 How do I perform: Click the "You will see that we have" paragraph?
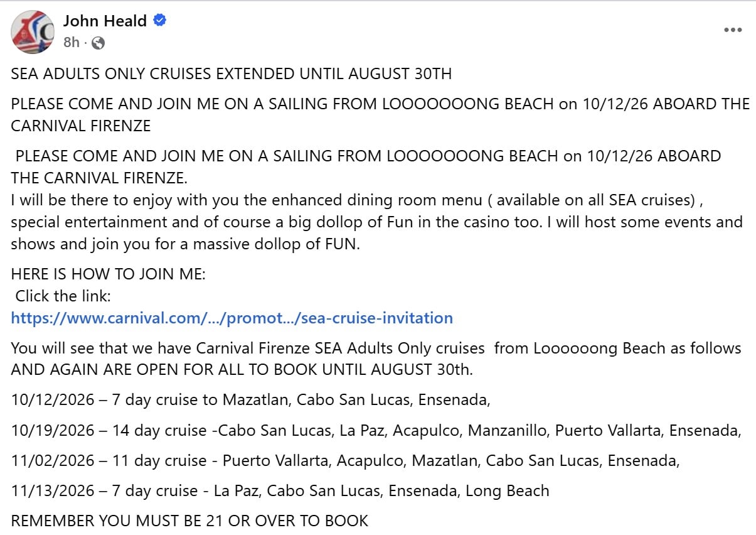pyautogui.click(x=376, y=348)
